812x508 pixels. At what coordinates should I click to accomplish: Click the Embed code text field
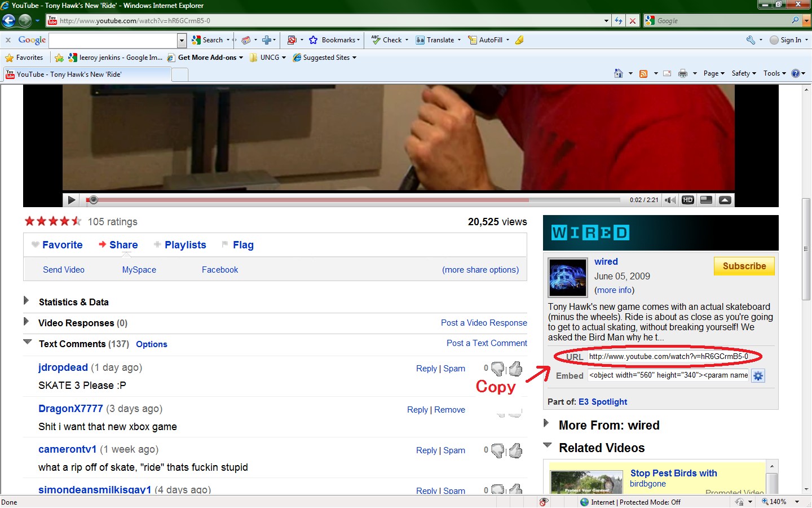pos(669,375)
